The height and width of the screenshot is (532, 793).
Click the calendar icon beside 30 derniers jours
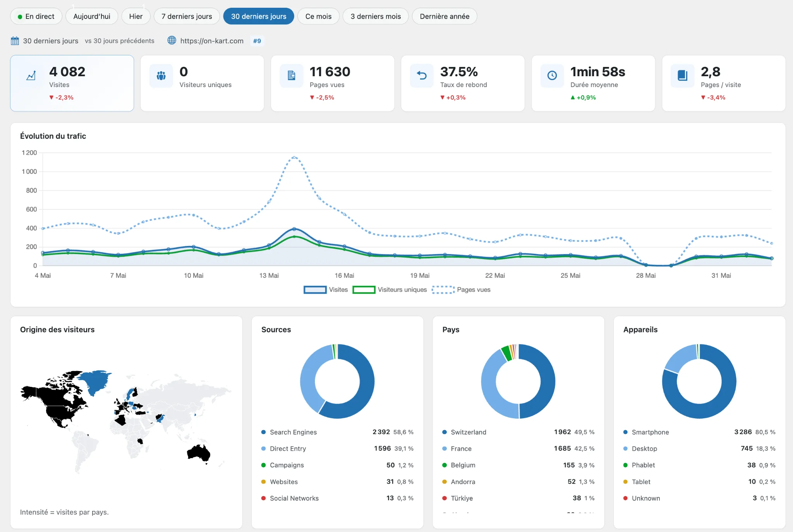[15, 41]
